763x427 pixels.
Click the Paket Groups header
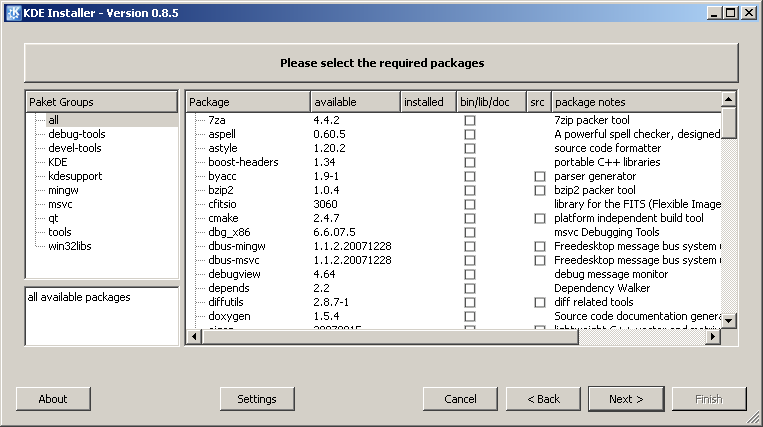(x=102, y=102)
